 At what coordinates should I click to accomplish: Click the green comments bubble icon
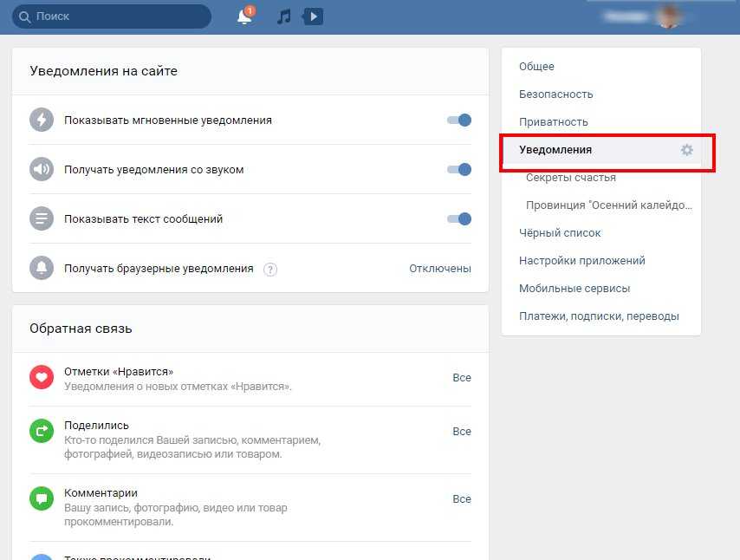[42, 498]
